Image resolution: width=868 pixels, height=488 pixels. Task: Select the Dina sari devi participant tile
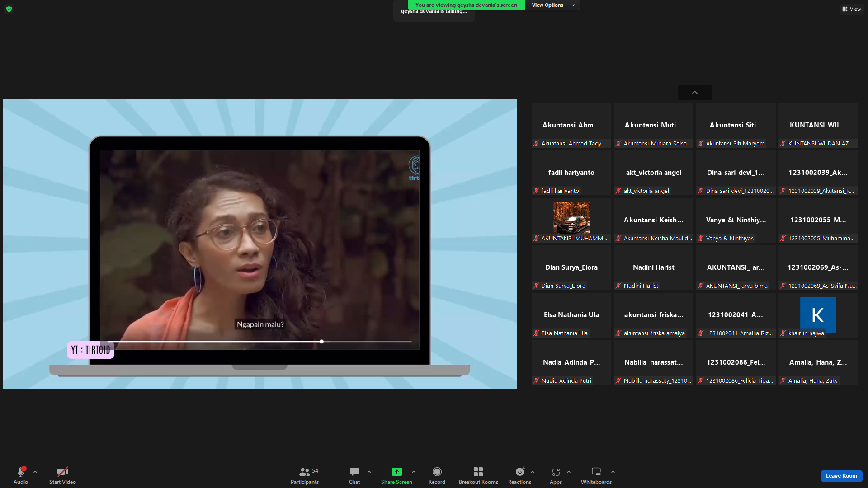pos(736,173)
